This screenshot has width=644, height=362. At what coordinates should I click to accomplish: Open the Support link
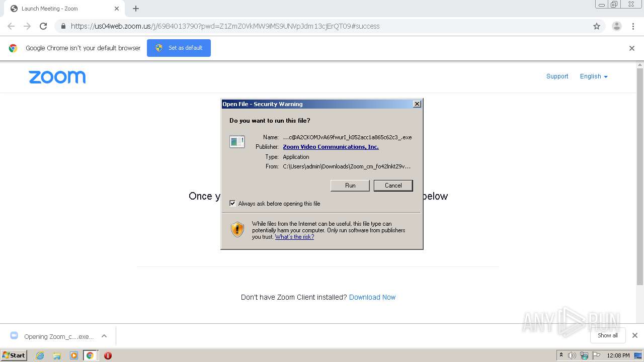pyautogui.click(x=557, y=76)
